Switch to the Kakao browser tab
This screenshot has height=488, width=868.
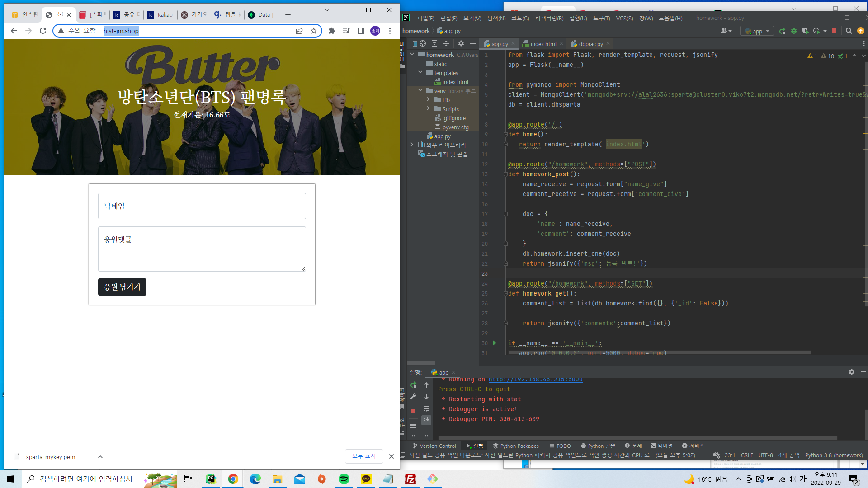[161, 15]
